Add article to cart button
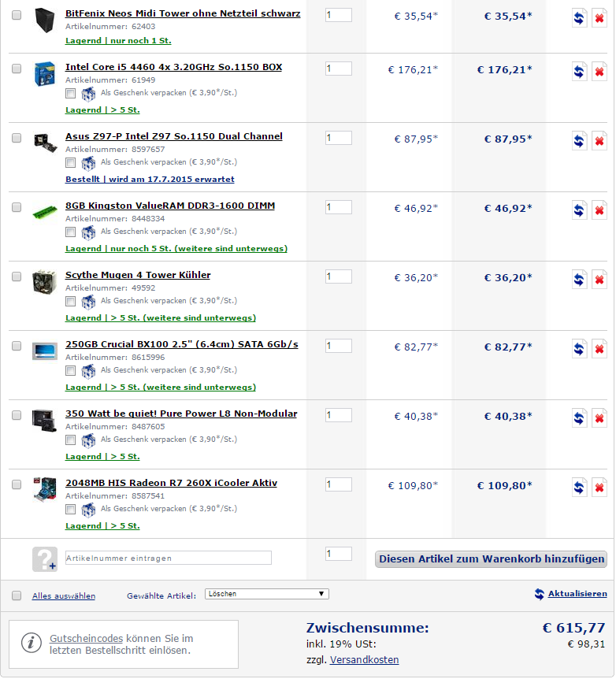 (492, 559)
